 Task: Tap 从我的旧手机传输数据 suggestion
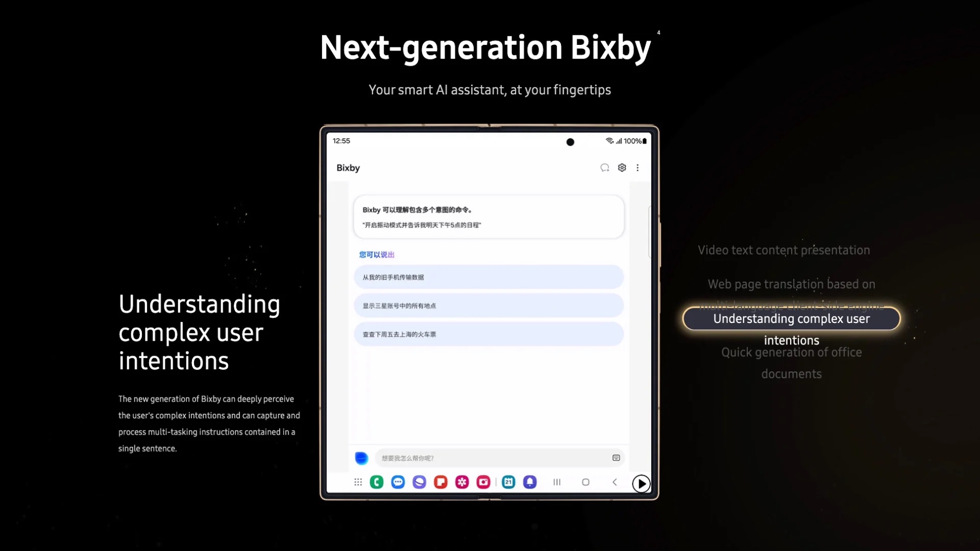pos(489,277)
